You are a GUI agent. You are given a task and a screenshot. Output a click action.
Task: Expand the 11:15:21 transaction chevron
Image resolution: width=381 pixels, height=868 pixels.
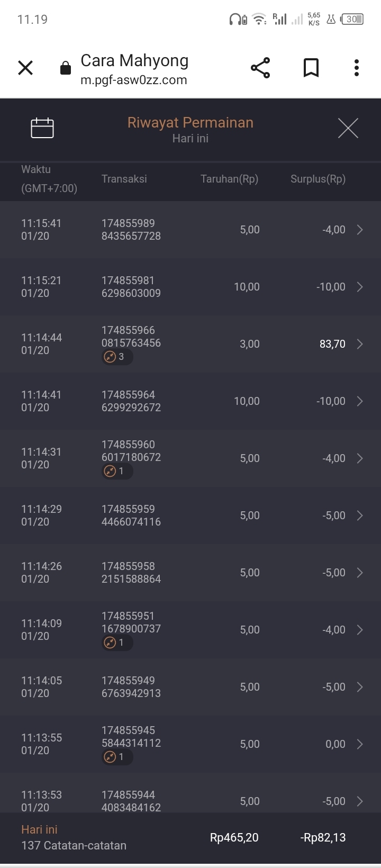[x=360, y=287]
